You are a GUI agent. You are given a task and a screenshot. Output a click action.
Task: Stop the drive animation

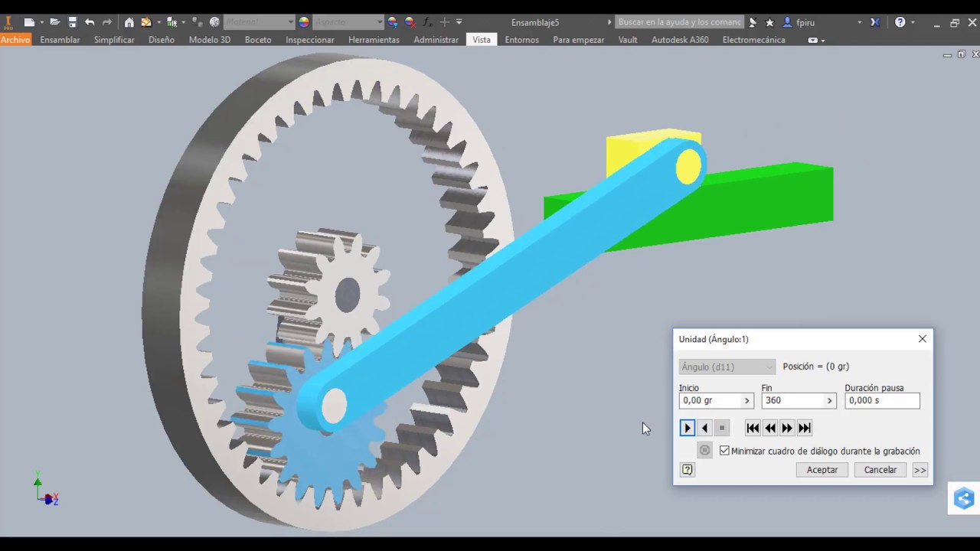coord(722,428)
